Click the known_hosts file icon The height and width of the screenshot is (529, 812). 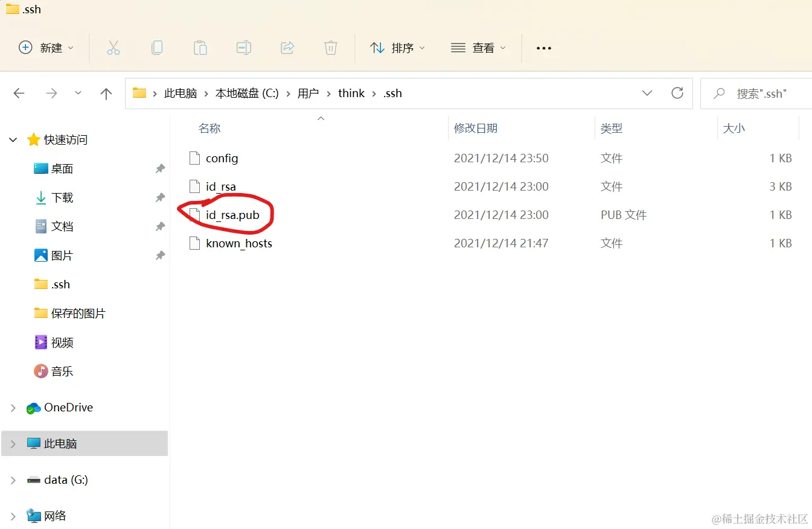[x=194, y=243]
